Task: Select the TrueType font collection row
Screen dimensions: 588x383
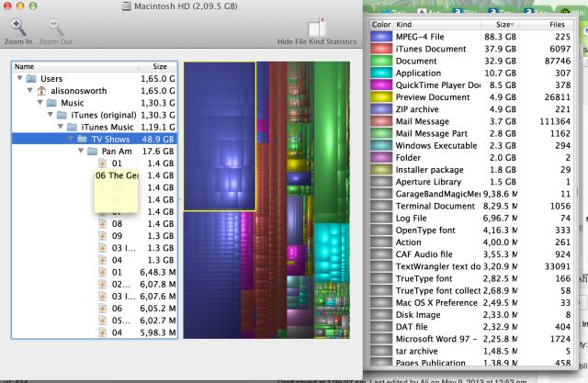Action: click(471, 290)
